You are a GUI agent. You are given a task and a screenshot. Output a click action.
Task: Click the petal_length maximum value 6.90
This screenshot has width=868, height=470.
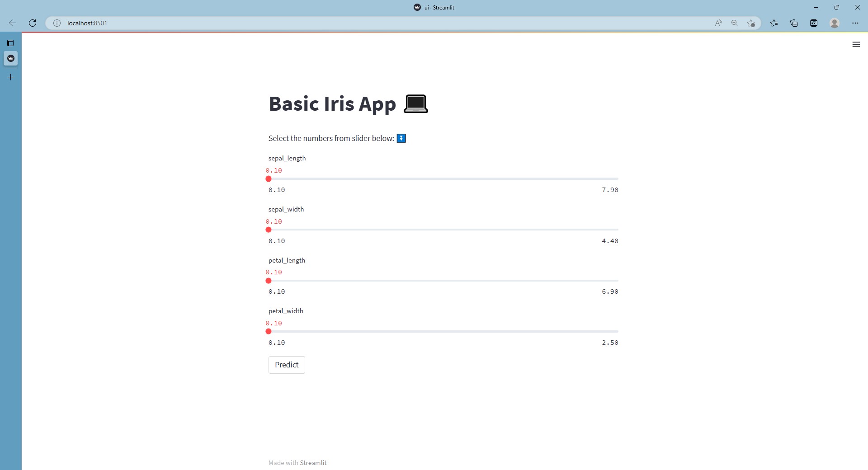coord(610,291)
